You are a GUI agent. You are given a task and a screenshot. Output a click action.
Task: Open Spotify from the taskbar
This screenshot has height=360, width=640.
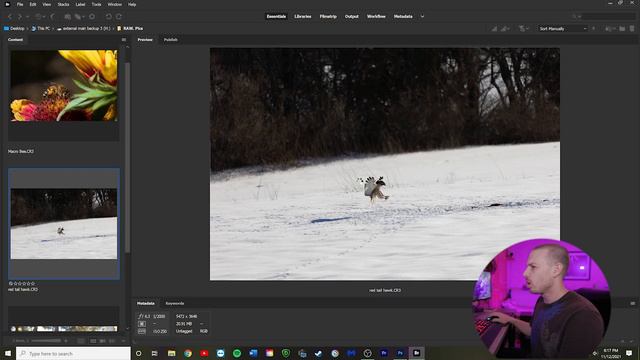coord(237,353)
